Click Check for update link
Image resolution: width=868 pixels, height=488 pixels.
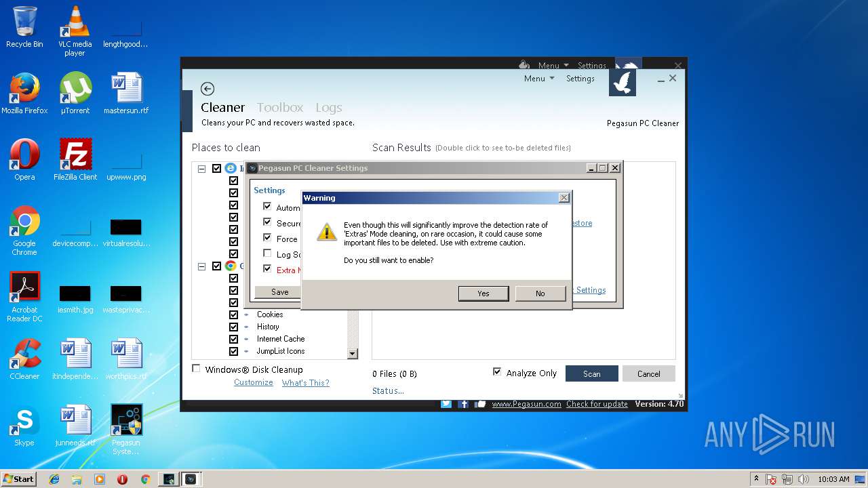[x=597, y=404]
